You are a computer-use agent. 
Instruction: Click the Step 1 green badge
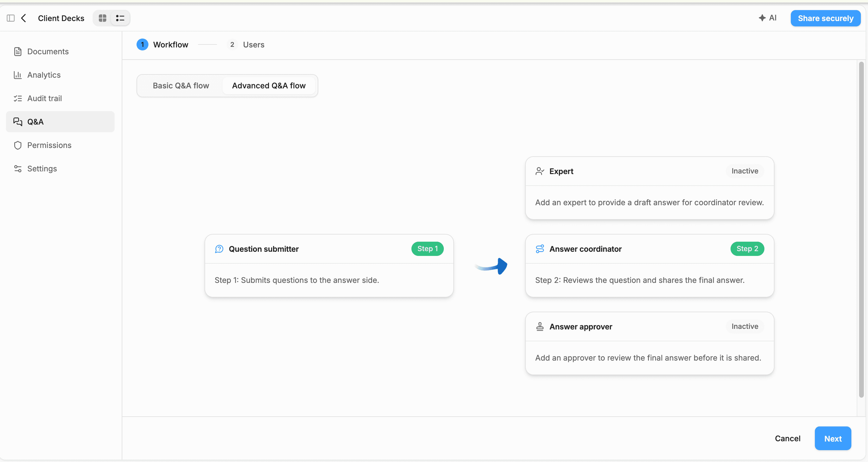427,249
